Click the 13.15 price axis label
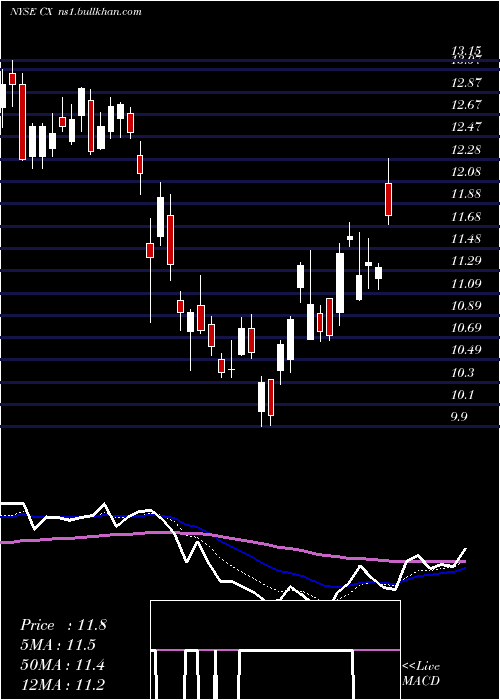The width and height of the screenshot is (500, 700). pyautogui.click(x=467, y=50)
